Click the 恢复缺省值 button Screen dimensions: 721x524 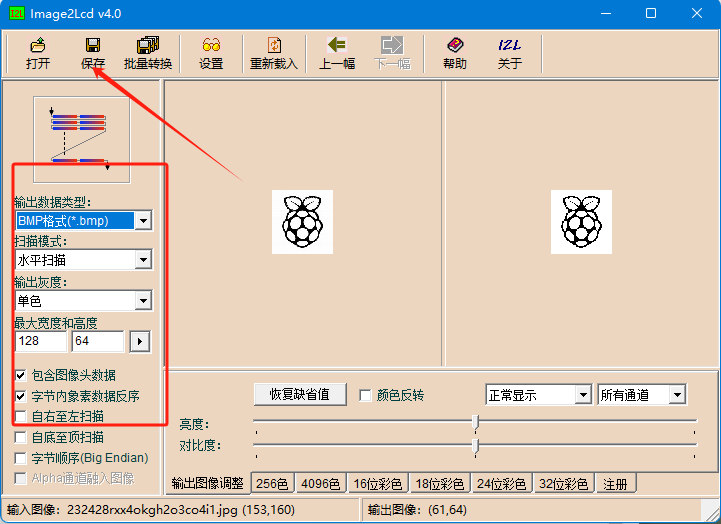point(300,394)
